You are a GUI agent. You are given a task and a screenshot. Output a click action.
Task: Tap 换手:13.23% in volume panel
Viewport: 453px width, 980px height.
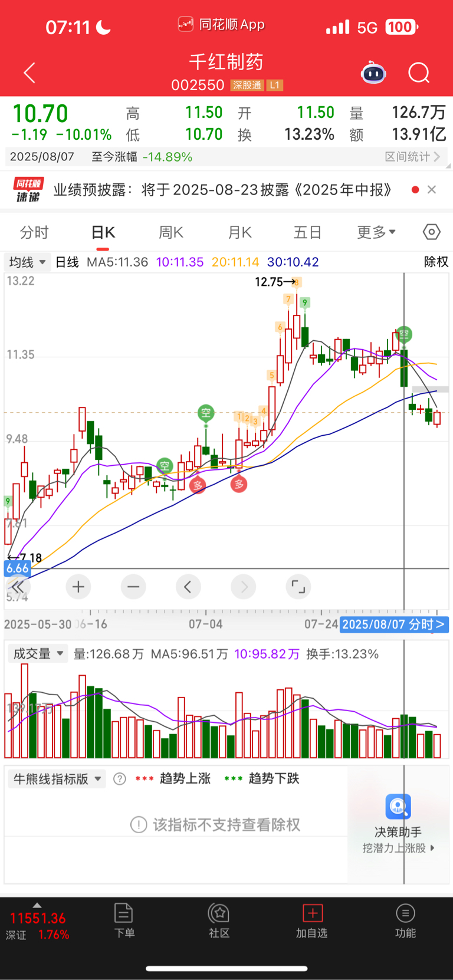pyautogui.click(x=342, y=654)
